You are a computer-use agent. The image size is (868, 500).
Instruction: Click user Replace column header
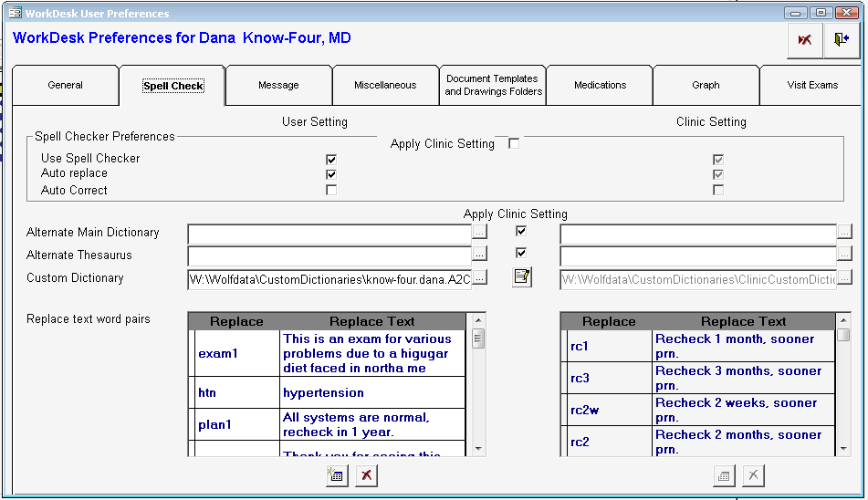click(x=236, y=321)
